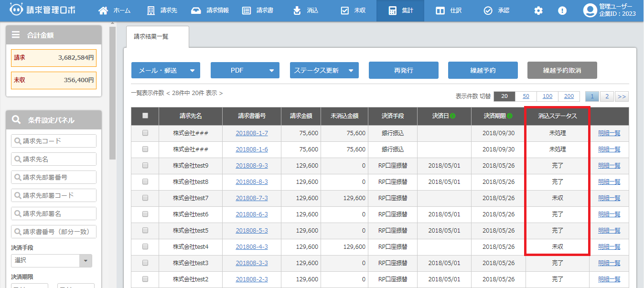Screen dimensions: 644x288
Task: Click the 消込 download arrow icon
Action: [297, 11]
